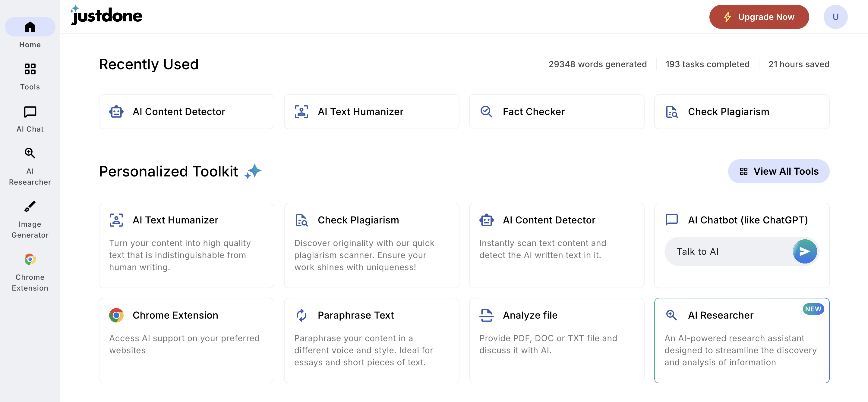The width and height of the screenshot is (868, 402).
Task: Click '21 hours saved' stat
Action: (799, 64)
